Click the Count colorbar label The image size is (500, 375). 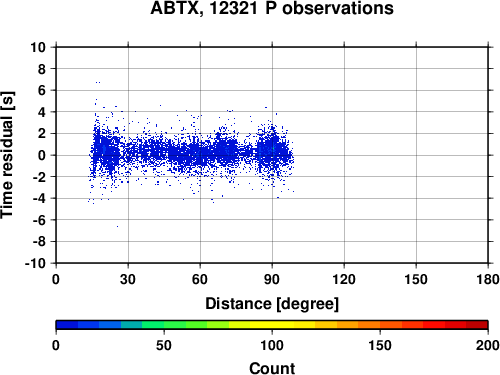[x=272, y=368]
